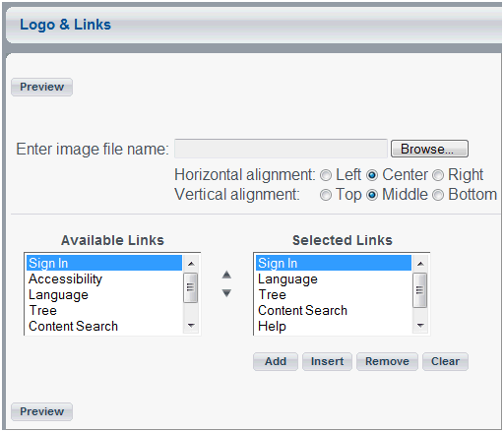Select Top vertical alignment
Screen dimensions: 504x432
coord(326,195)
